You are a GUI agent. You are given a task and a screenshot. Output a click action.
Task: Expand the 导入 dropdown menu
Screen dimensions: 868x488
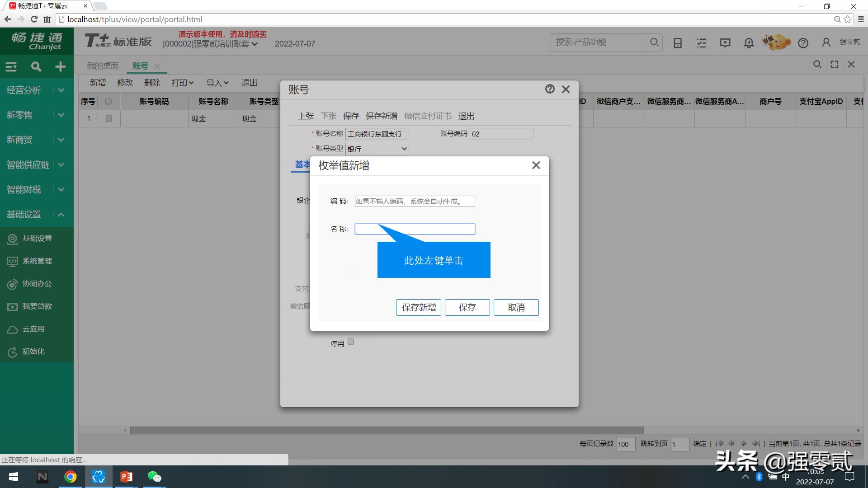pos(217,83)
